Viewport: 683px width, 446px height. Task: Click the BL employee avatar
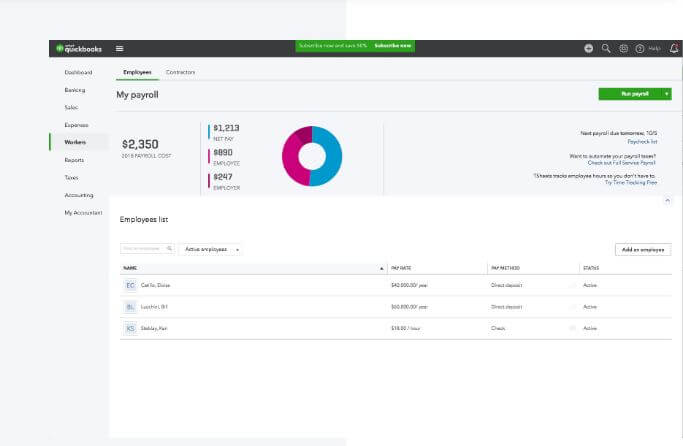pos(130,307)
